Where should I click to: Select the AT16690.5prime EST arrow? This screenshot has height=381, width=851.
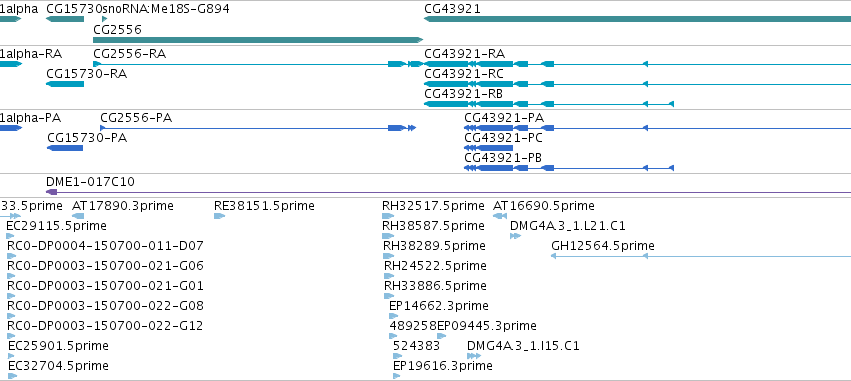coord(500,216)
